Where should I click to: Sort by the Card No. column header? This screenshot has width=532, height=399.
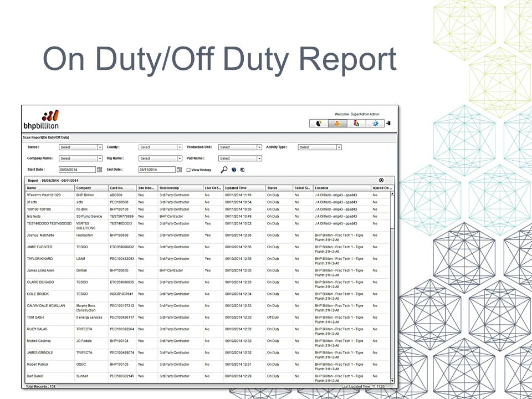(x=122, y=188)
